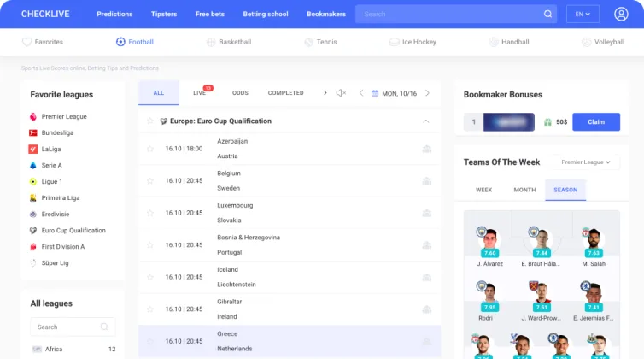Image resolution: width=644 pixels, height=359 pixels.
Task: Click the Tennis racket icon
Action: pos(308,42)
